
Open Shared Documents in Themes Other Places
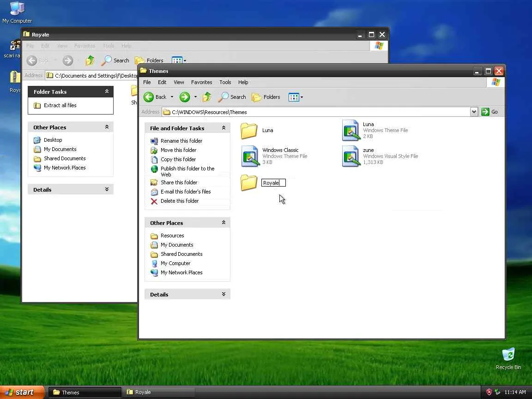[181, 254]
